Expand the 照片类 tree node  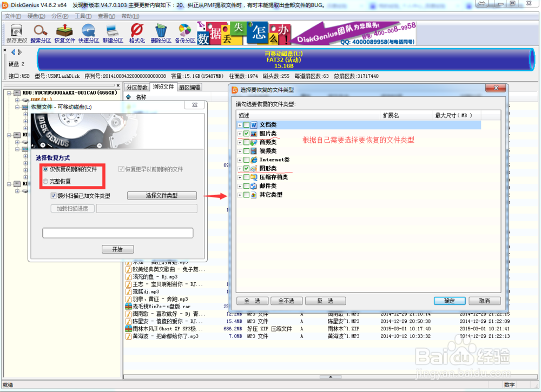click(x=240, y=134)
